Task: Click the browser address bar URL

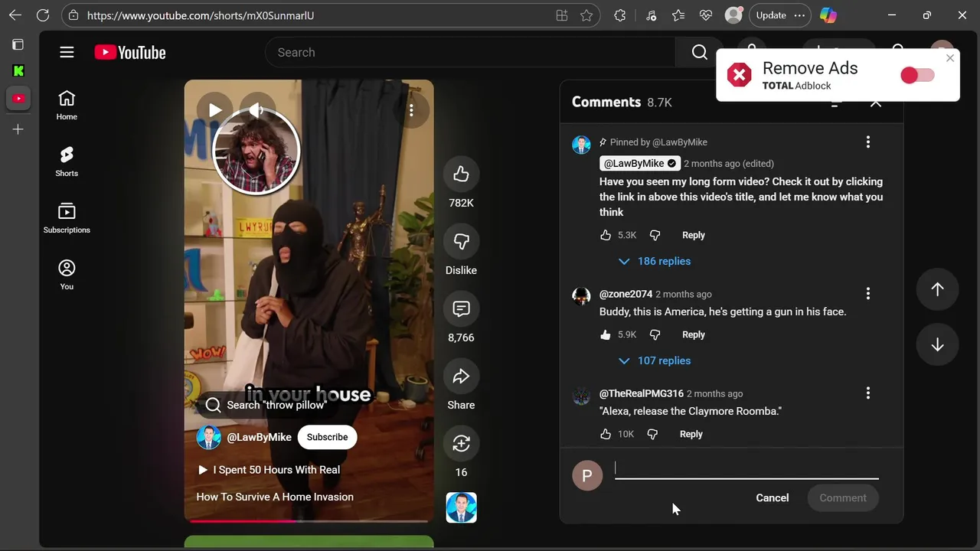Action: (x=201, y=15)
